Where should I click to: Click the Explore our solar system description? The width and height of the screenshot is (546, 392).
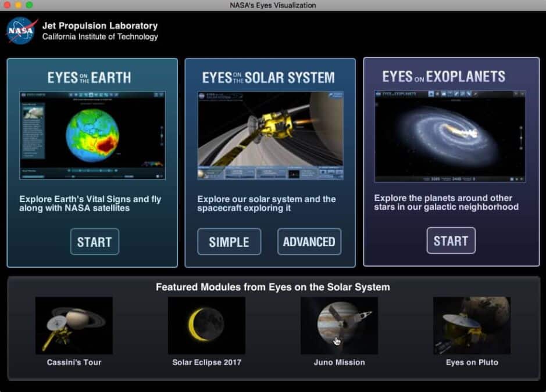click(266, 203)
